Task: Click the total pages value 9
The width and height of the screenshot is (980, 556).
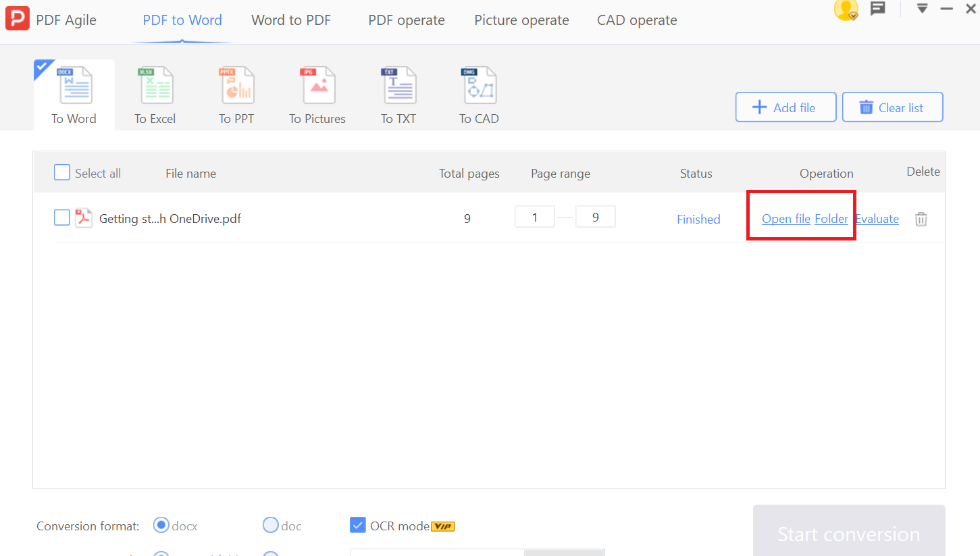Action: [467, 219]
